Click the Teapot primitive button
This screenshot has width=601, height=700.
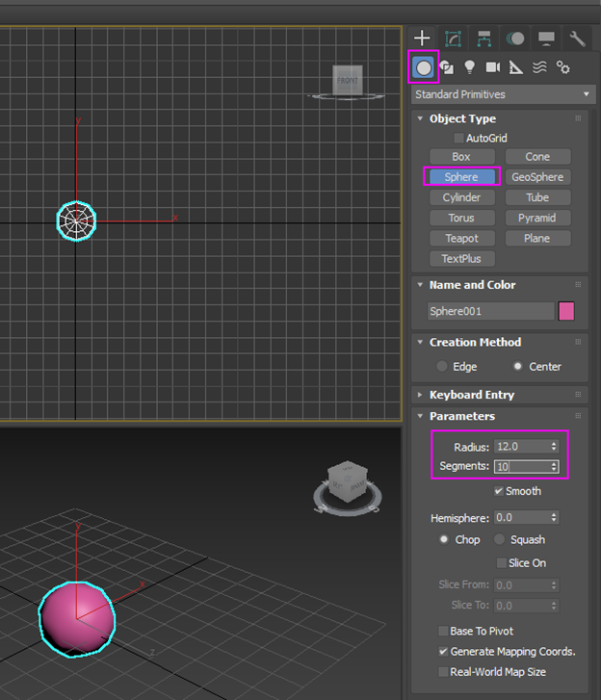pos(461,238)
